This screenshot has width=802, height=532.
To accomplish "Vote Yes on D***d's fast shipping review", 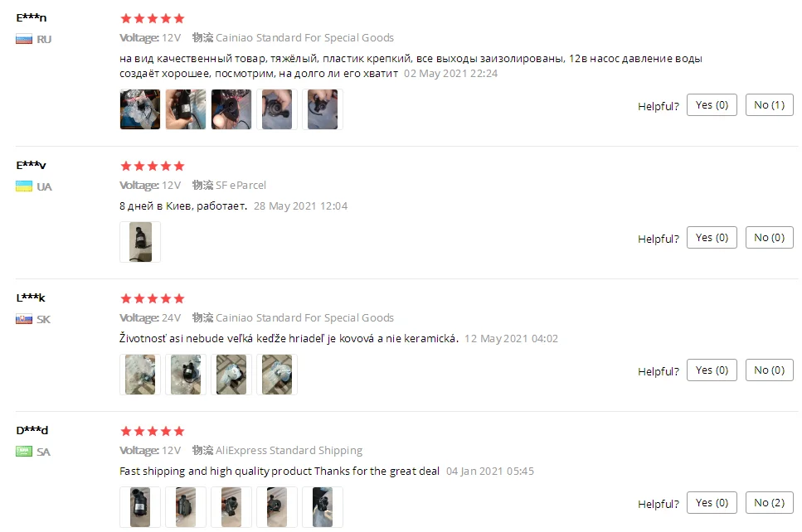I will [x=712, y=502].
